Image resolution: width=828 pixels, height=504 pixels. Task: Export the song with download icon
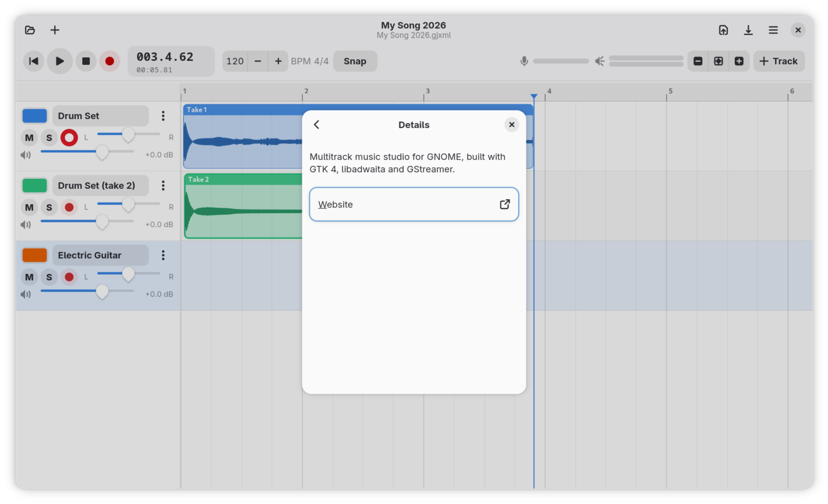748,30
